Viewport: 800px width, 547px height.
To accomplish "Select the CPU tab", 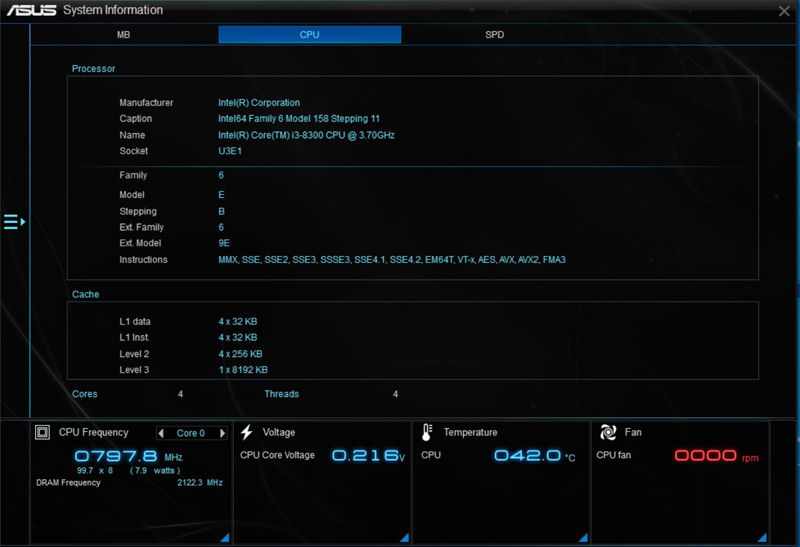I will (310, 35).
